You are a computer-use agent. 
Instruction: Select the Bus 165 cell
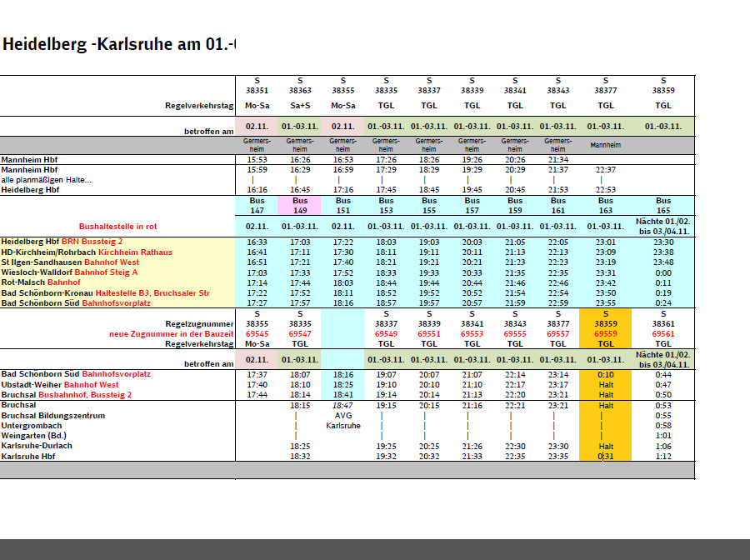(x=663, y=206)
